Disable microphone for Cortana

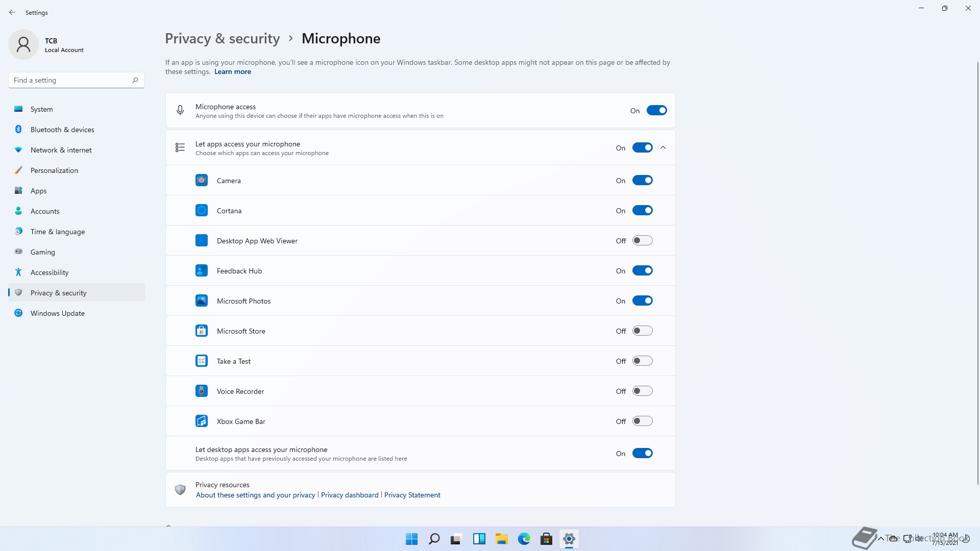pos(643,210)
